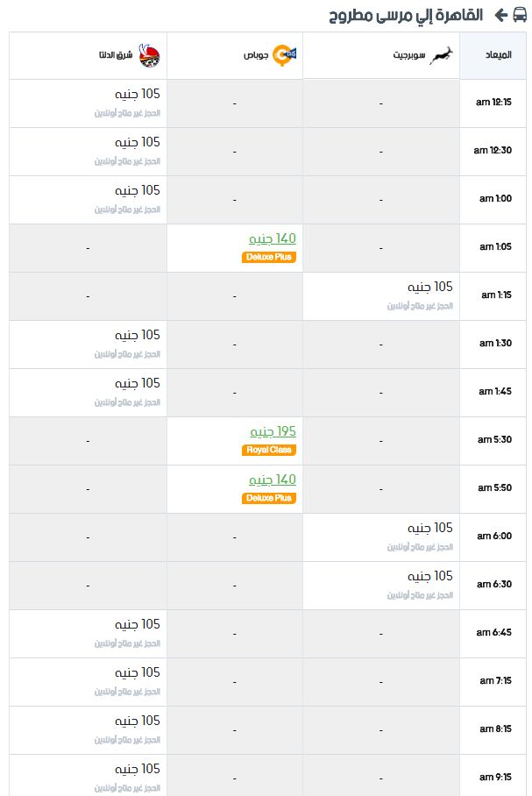Click the 6:45 am time cell
The height and width of the screenshot is (796, 532).
[493, 634]
